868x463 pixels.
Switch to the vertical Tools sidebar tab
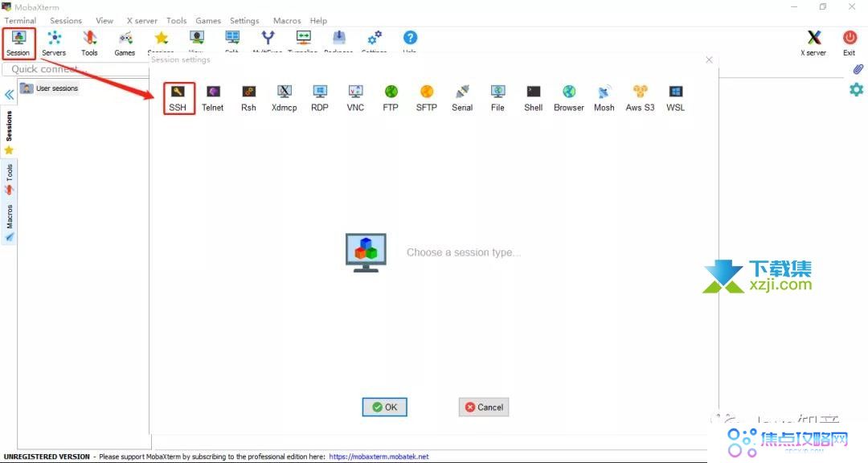9,179
